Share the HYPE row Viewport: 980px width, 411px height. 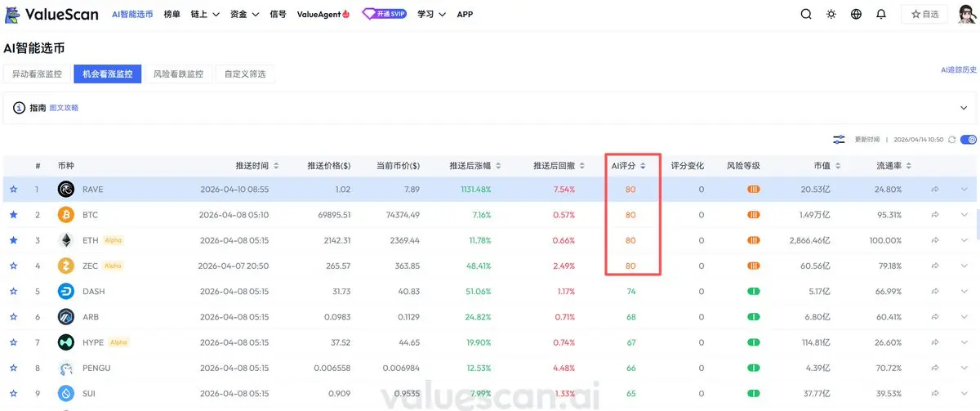tap(935, 342)
